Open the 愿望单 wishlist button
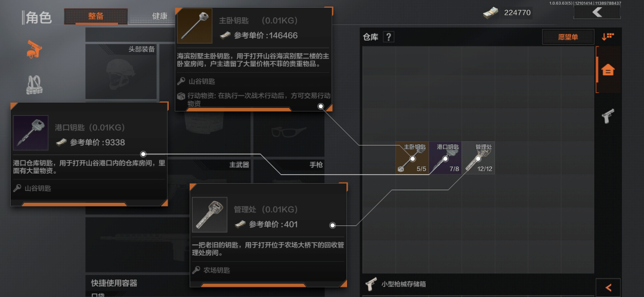 [x=568, y=37]
